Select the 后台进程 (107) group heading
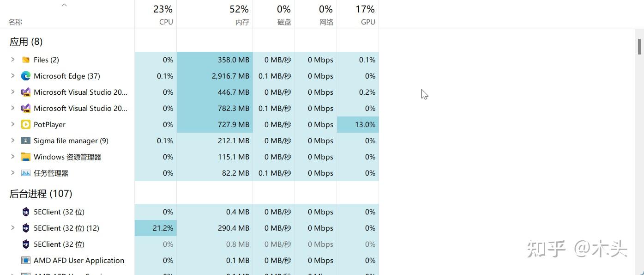This screenshot has width=644, height=275. (41, 194)
